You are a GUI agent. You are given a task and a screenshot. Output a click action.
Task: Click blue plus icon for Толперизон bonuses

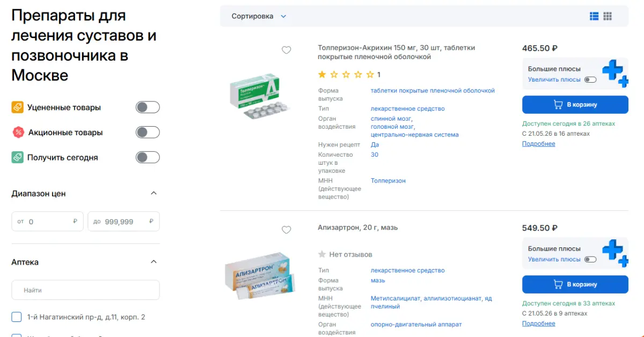tap(614, 74)
